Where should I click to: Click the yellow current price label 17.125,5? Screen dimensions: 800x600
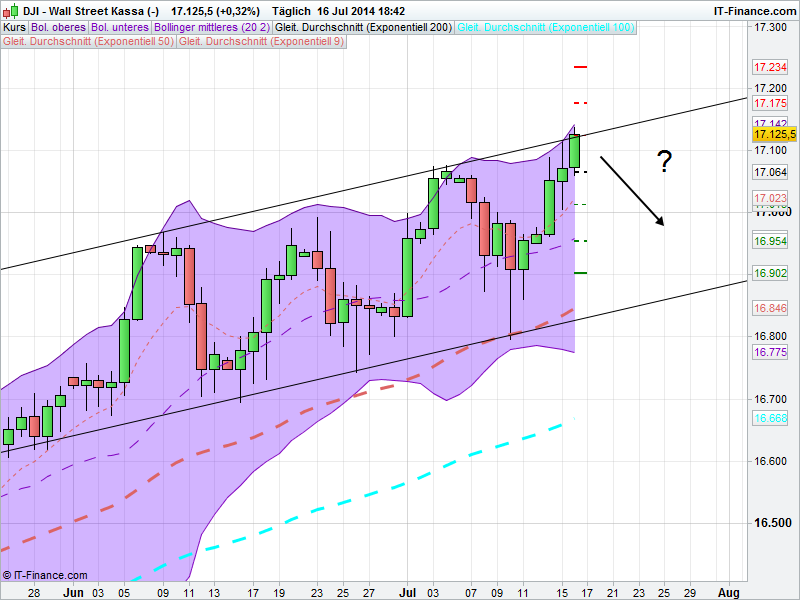pyautogui.click(x=774, y=134)
